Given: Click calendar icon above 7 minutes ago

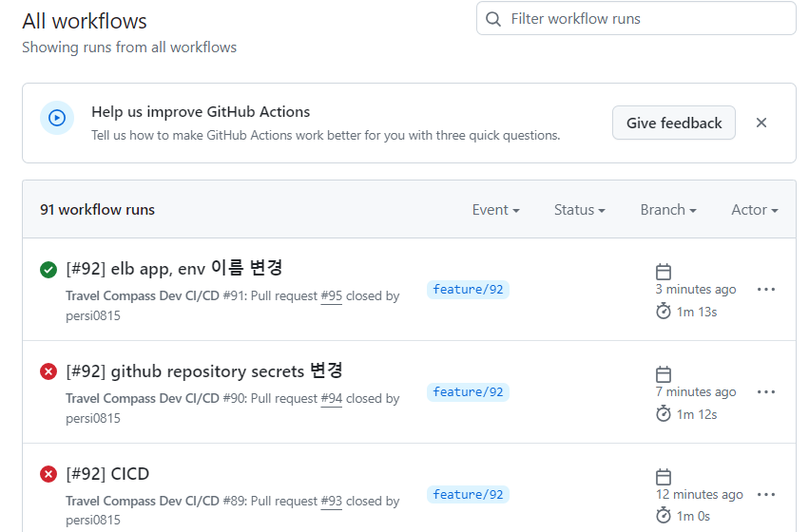Looking at the screenshot, I should click(x=664, y=373).
